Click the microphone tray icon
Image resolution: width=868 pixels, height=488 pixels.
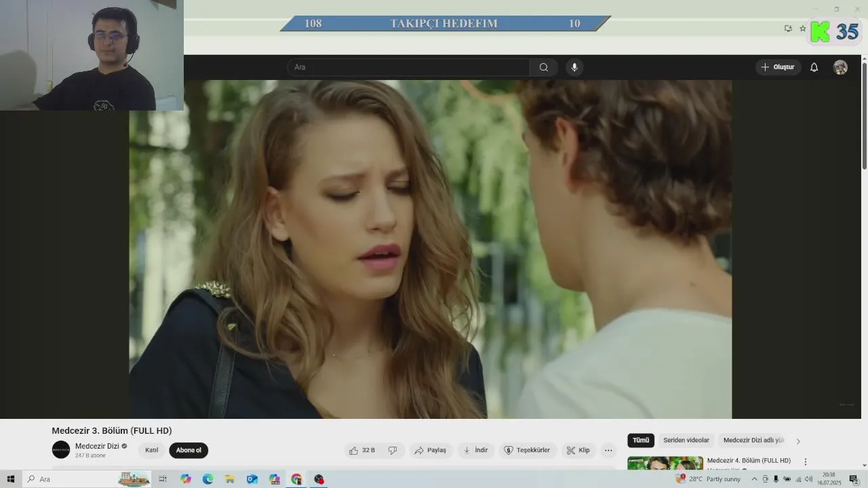(x=776, y=479)
